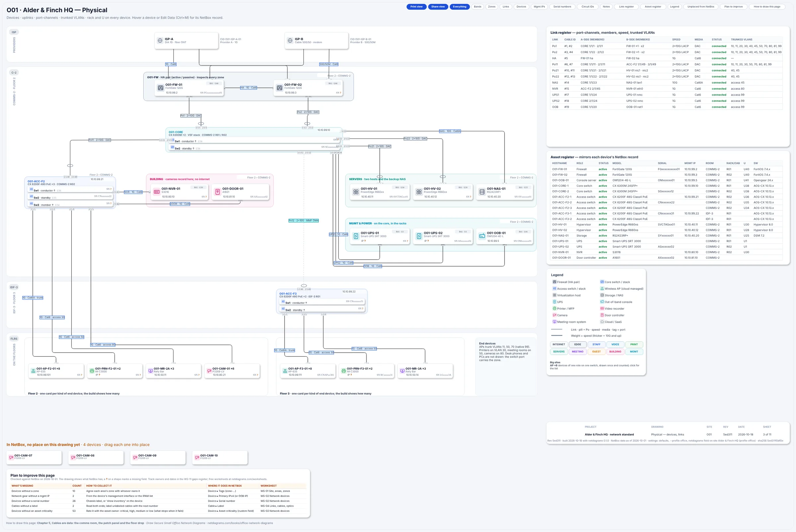Open the Plan to improve pill
Viewport: 796px width, 532px height.
click(733, 7)
